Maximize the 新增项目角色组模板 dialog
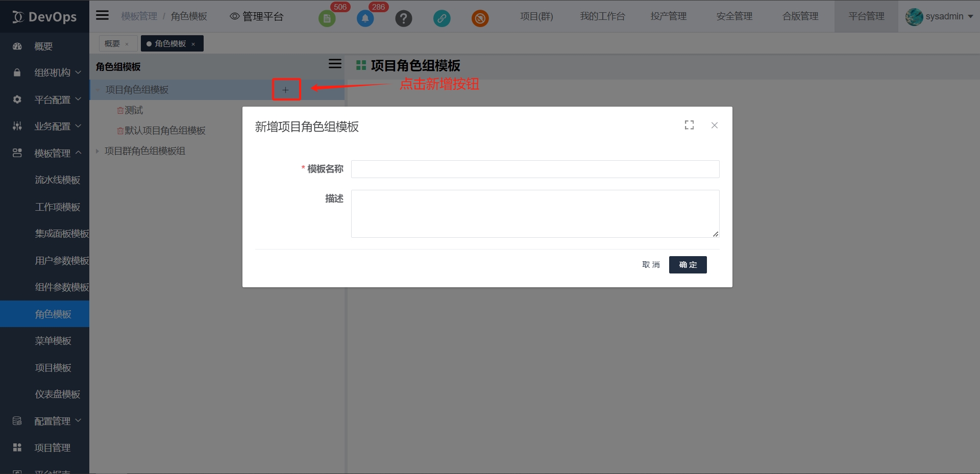Screen dimensions: 980x474 pyautogui.click(x=689, y=125)
